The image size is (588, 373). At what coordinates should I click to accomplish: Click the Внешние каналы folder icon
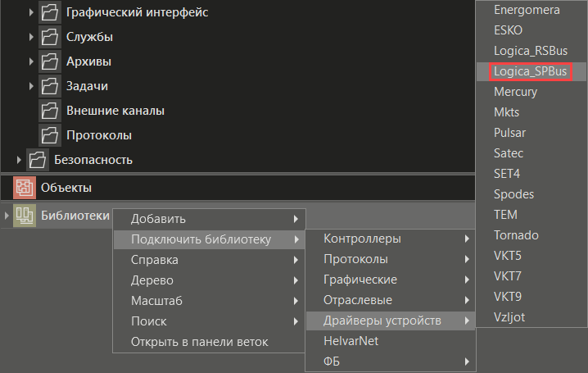(x=49, y=111)
